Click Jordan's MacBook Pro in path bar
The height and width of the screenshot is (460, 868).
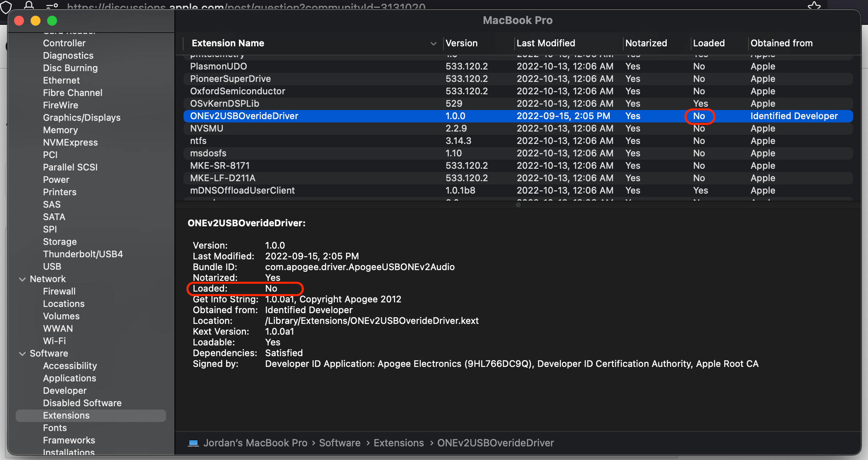(255, 443)
